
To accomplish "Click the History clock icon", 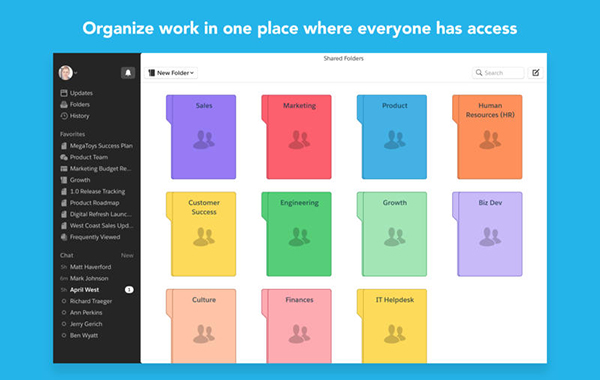I will [x=64, y=116].
